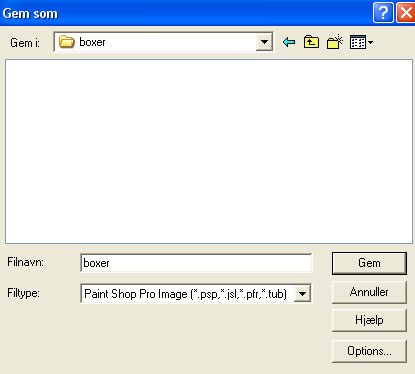Click the boxer folder icon in Gem i box
The width and height of the screenshot is (415, 374).
[67, 42]
